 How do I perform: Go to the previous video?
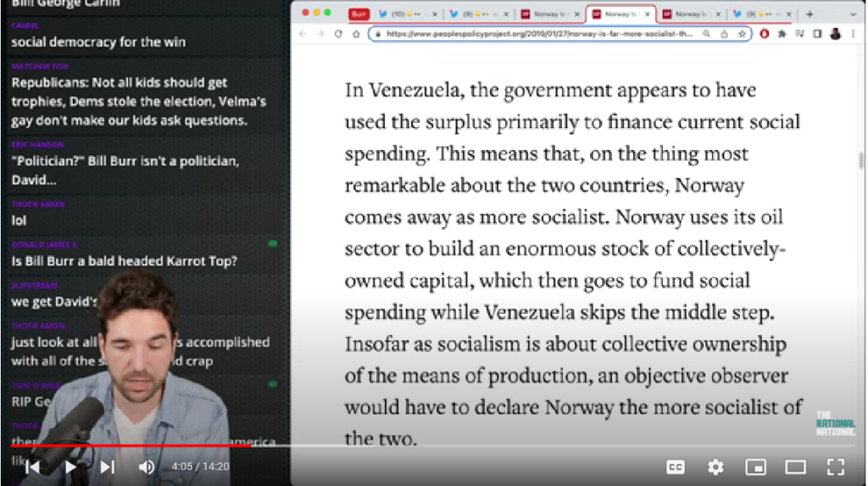33,467
